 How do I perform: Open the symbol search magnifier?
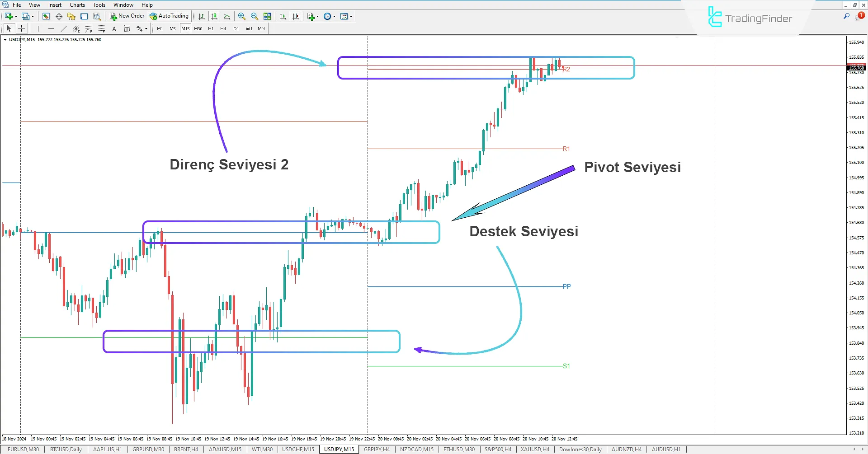pyautogui.click(x=847, y=15)
